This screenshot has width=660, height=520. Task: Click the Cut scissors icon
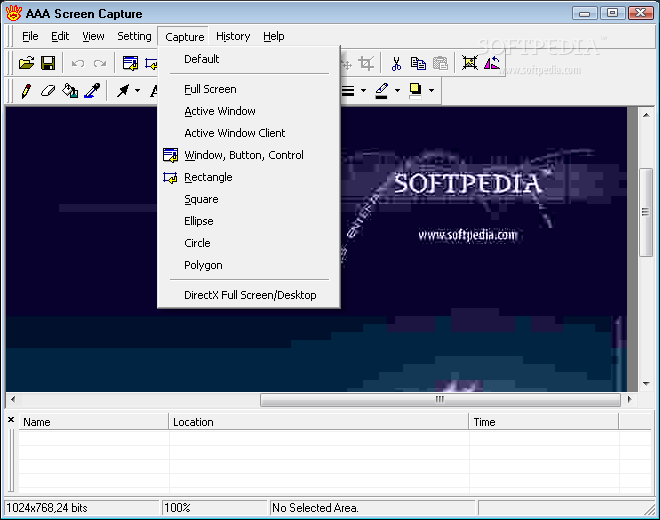pyautogui.click(x=396, y=64)
